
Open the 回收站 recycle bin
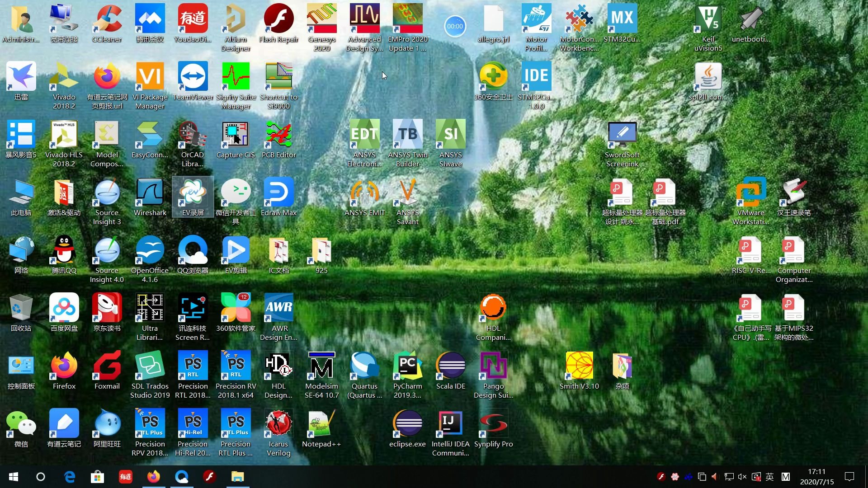[x=21, y=313]
